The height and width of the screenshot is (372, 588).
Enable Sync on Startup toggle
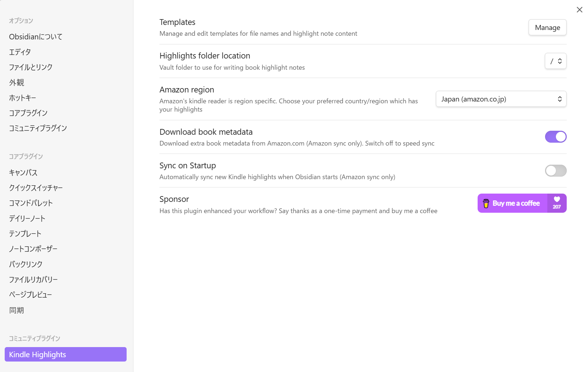[x=556, y=171]
